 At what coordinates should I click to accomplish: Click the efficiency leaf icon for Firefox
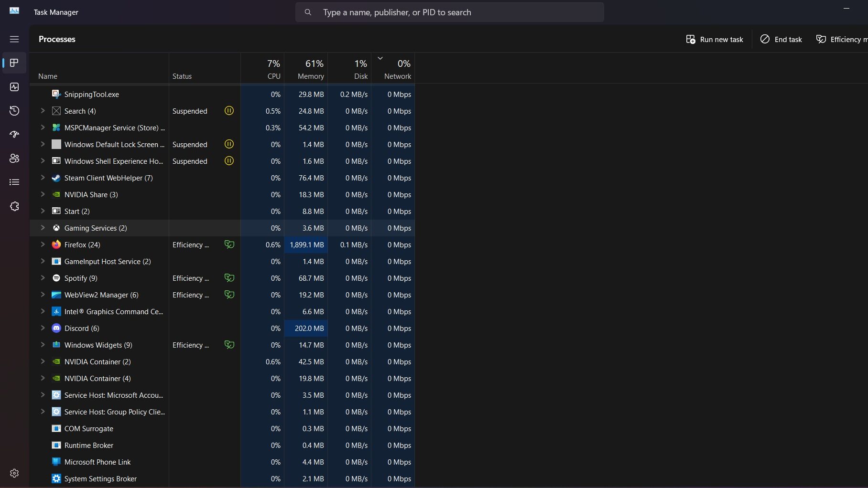click(x=229, y=244)
